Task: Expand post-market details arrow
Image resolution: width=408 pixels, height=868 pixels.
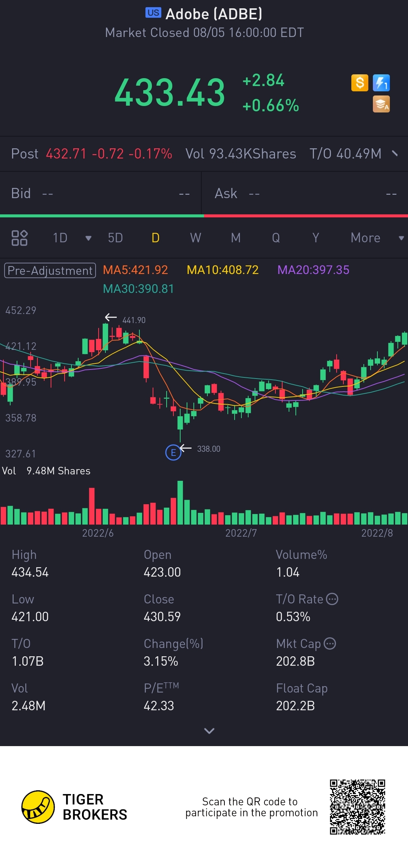Action: click(x=395, y=153)
